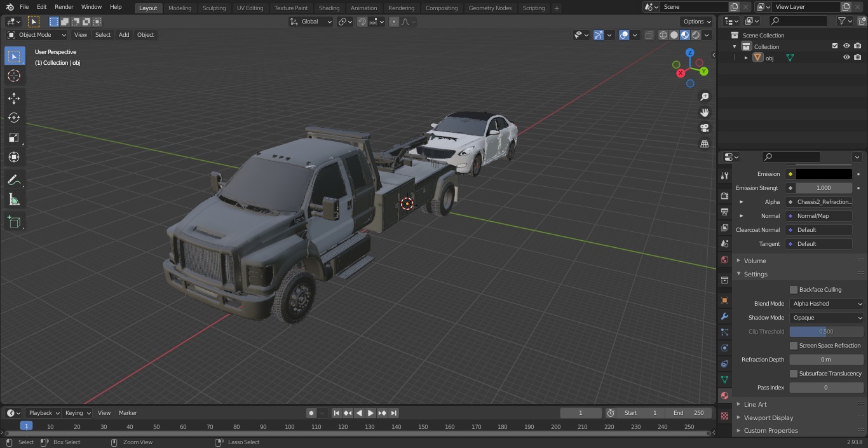Toggle Collection eye visibility in outliner
This screenshot has width=868, height=448.
click(846, 46)
